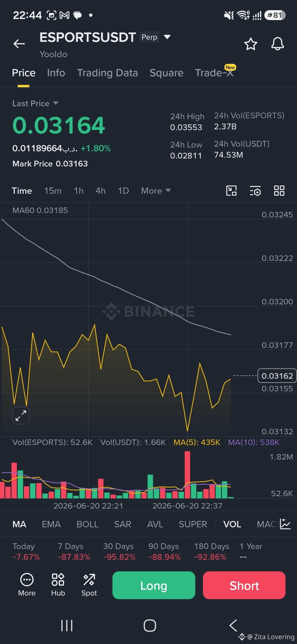Open chart drawing tools icon

coord(231,190)
